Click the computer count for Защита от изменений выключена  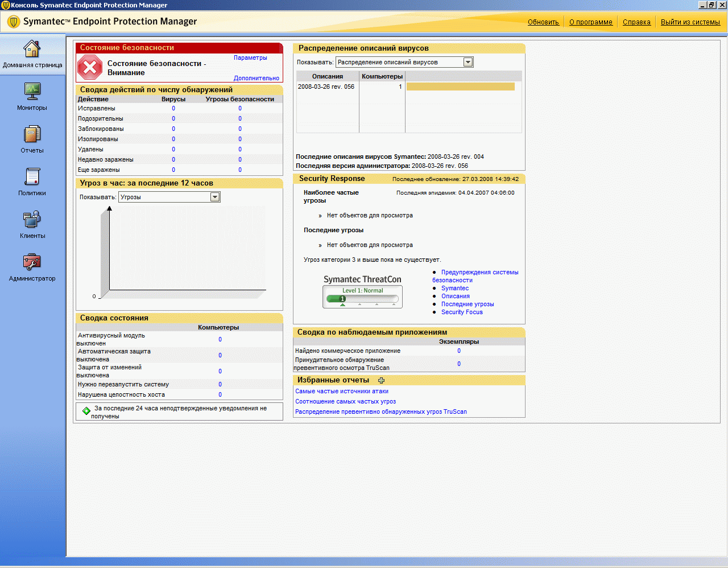[220, 371]
